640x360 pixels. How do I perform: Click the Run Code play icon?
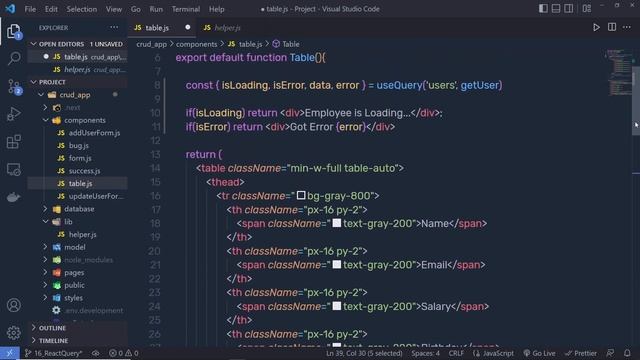tap(596, 27)
